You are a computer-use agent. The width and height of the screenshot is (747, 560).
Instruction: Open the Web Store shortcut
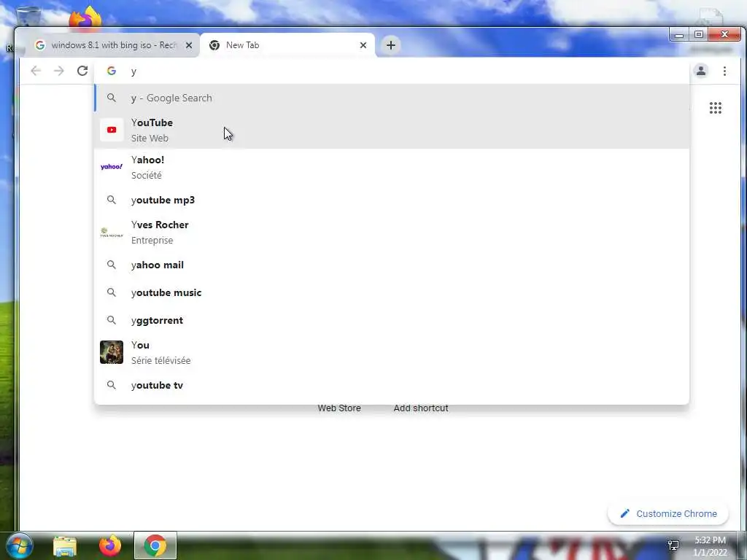pyautogui.click(x=339, y=408)
